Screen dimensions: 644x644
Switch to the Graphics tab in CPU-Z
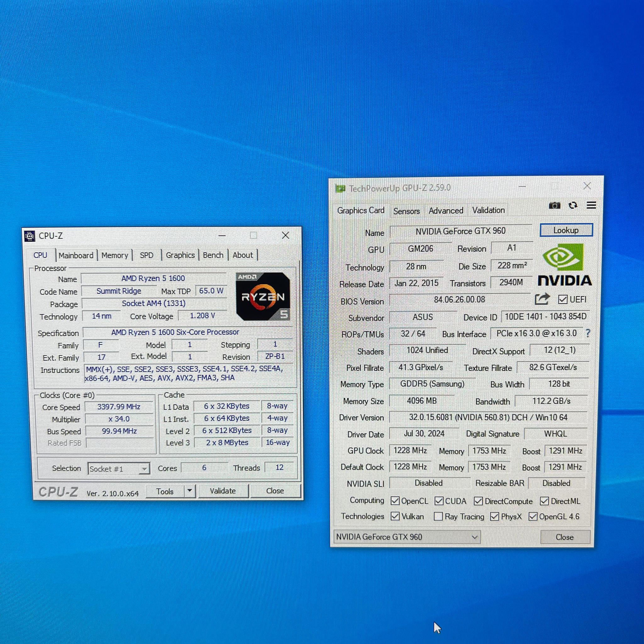180,255
